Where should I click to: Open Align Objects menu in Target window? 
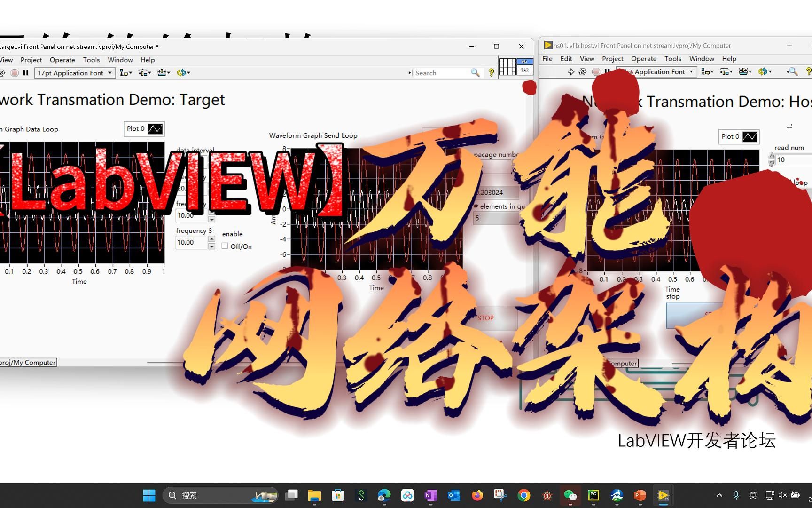[x=125, y=73]
